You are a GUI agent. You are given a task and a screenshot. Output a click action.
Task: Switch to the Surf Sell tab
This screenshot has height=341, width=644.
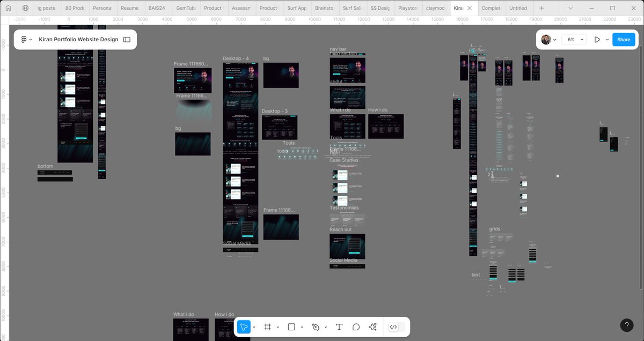(352, 8)
